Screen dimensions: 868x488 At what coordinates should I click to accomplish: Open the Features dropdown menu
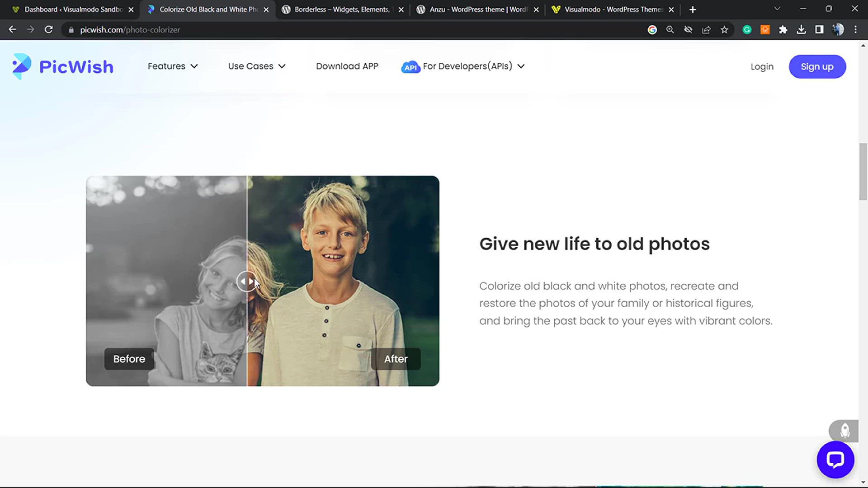(173, 66)
